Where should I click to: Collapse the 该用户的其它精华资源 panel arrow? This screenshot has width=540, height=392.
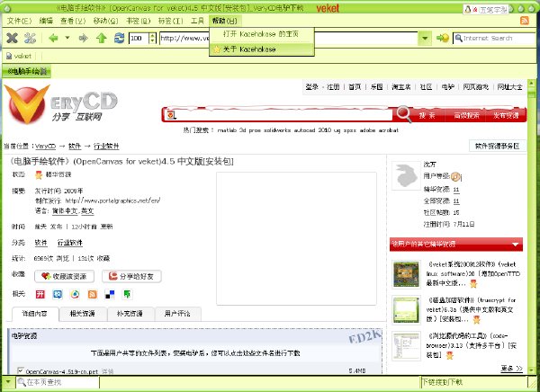[x=515, y=245]
